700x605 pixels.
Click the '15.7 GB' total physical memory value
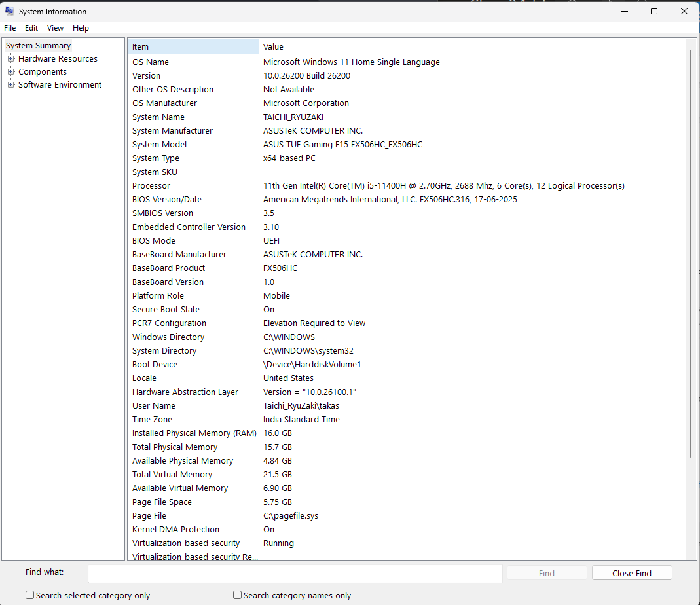click(277, 447)
